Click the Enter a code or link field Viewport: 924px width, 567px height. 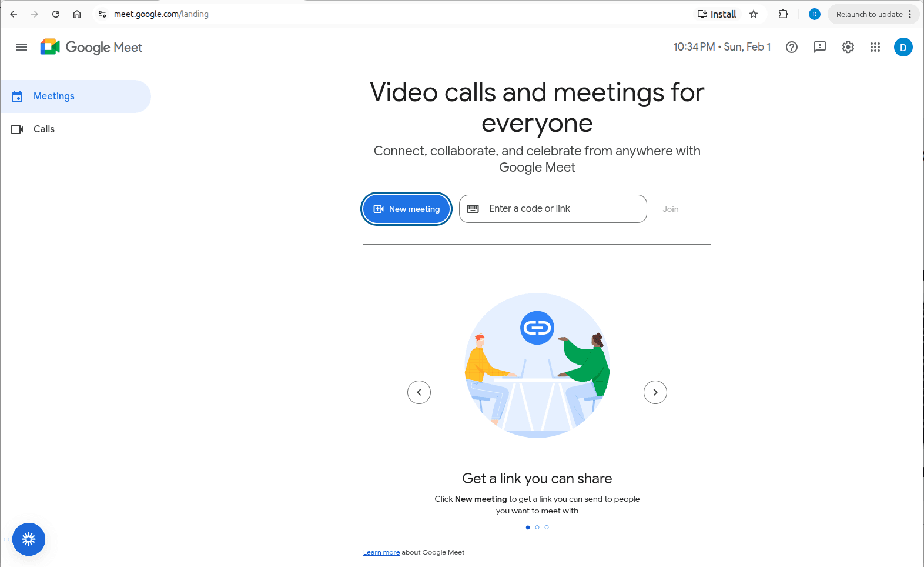click(x=553, y=209)
